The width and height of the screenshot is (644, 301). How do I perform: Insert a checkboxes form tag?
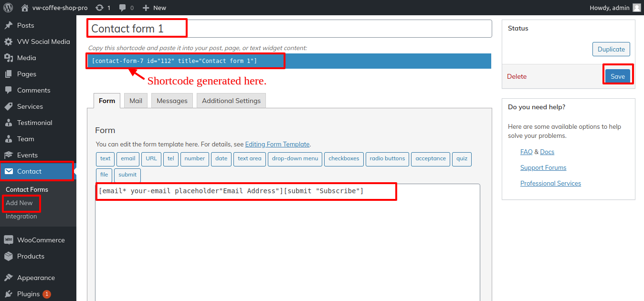344,159
